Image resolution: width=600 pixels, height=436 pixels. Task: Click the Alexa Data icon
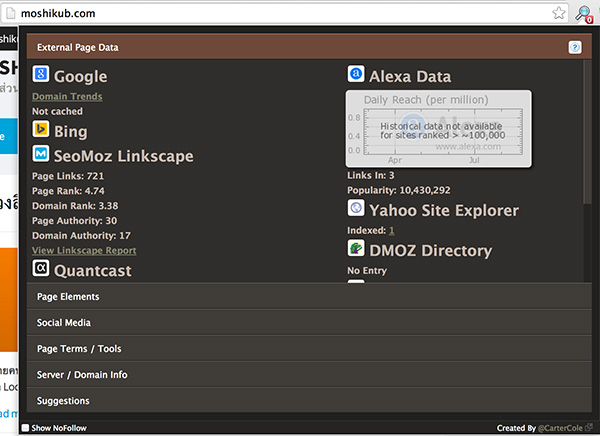click(x=356, y=73)
